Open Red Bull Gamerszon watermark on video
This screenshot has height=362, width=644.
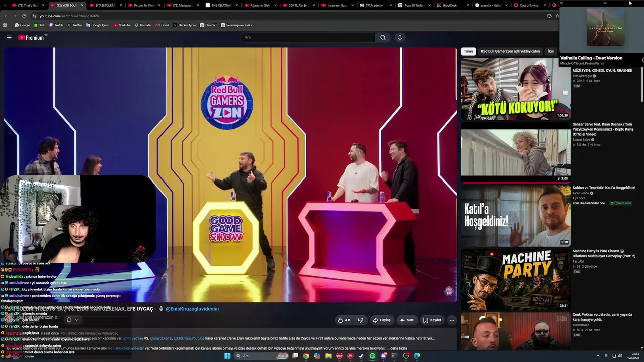[x=449, y=291]
